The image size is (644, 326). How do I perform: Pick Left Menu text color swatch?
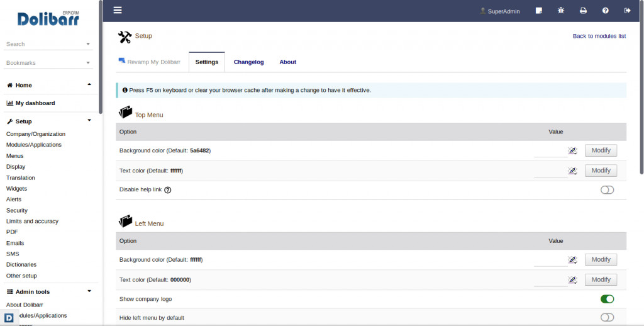572,279
